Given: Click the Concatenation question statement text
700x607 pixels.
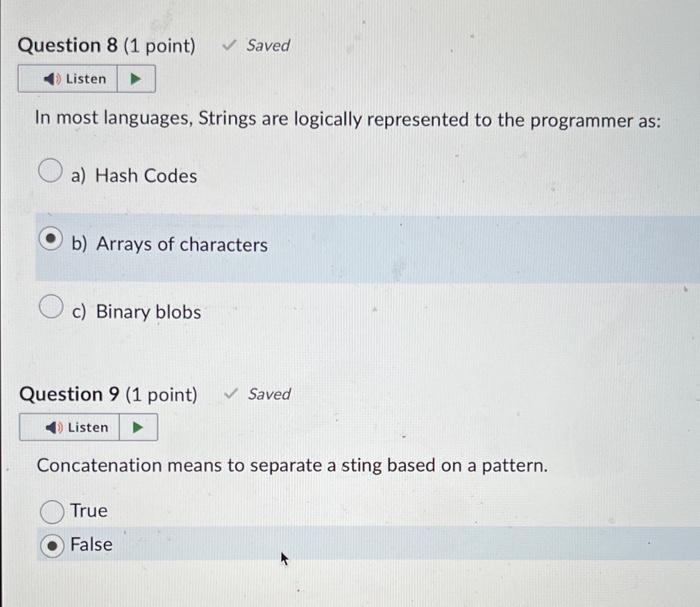Looking at the screenshot, I should point(292,466).
